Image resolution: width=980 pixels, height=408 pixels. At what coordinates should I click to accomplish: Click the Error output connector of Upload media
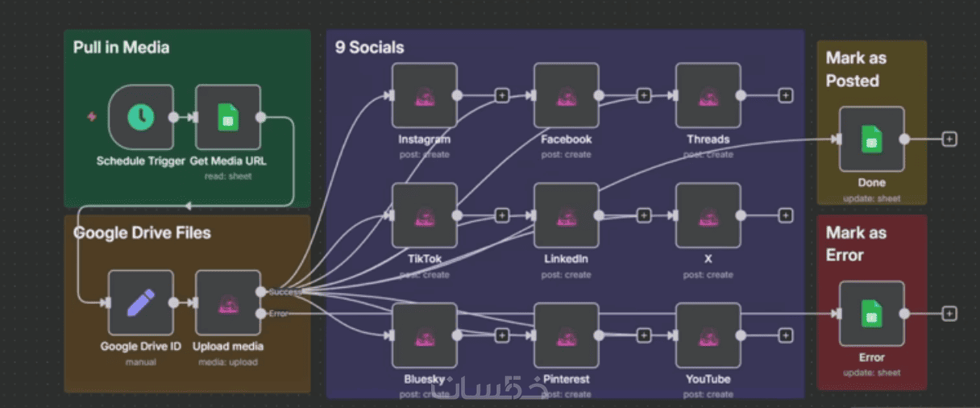[260, 314]
